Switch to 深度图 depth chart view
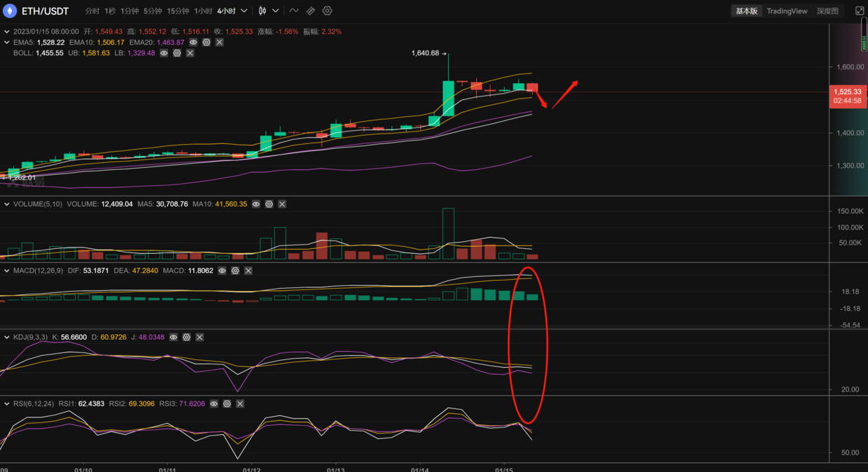Viewport: 868px width, 472px height. (x=827, y=11)
